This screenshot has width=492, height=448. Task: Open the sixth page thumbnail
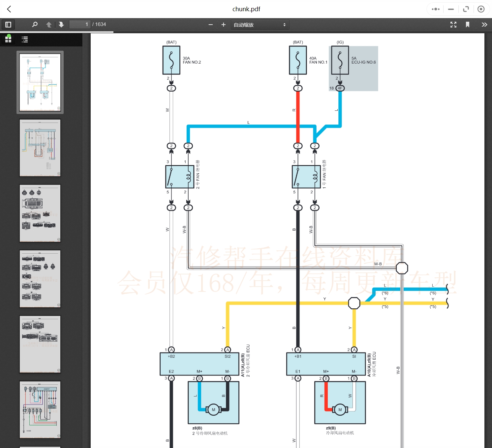40,410
